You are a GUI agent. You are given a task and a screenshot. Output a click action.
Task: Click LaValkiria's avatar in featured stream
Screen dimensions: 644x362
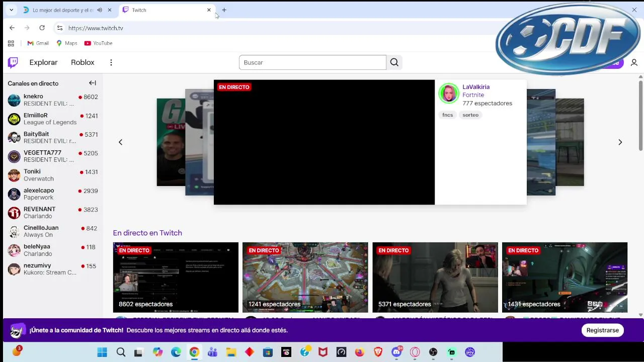[448, 94]
